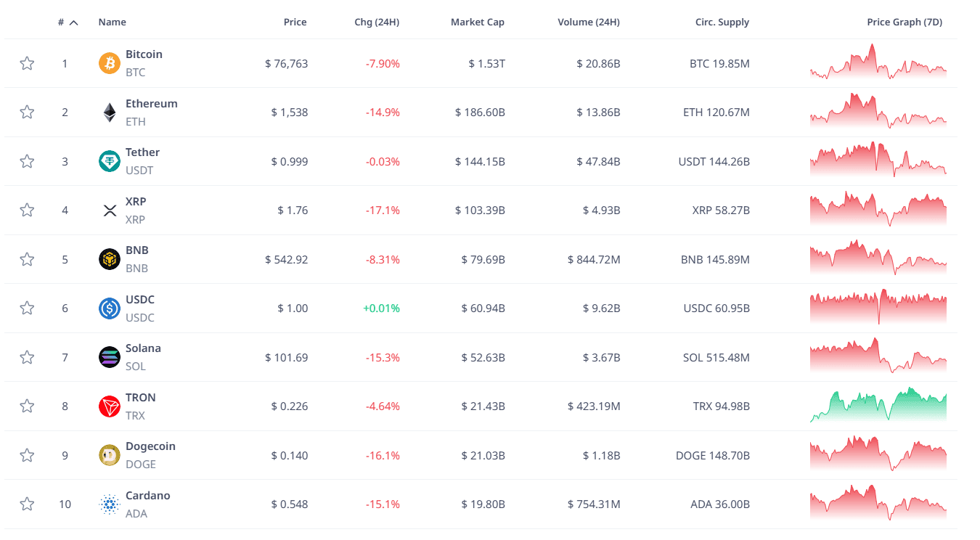Screen dimensions: 980x540
Task: Star Bitcoin as a favorite
Action: tap(27, 63)
